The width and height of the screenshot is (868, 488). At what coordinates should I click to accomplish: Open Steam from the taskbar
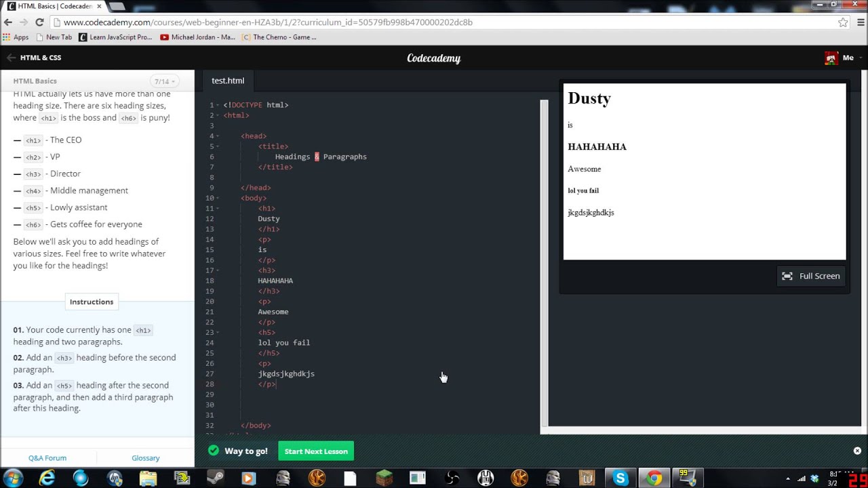[x=215, y=479]
